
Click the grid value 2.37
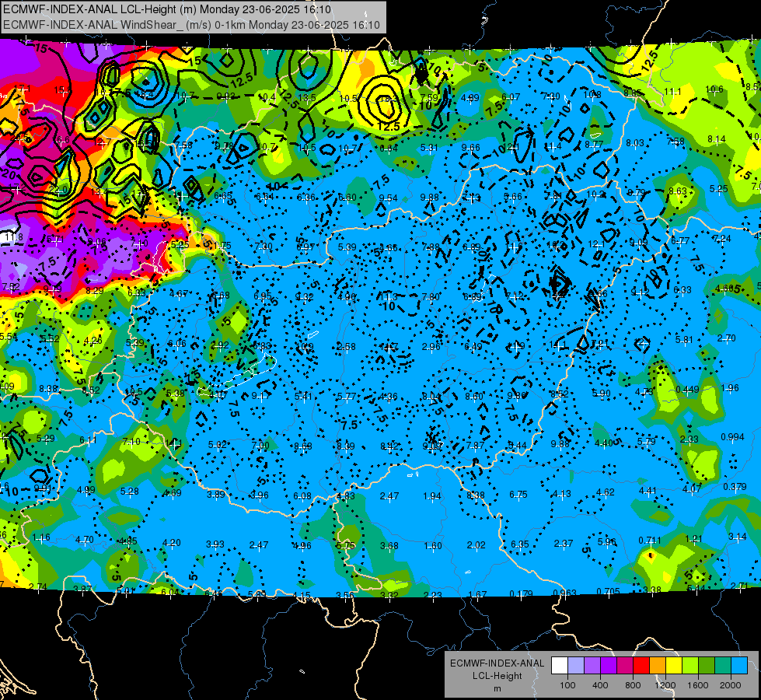(563, 543)
